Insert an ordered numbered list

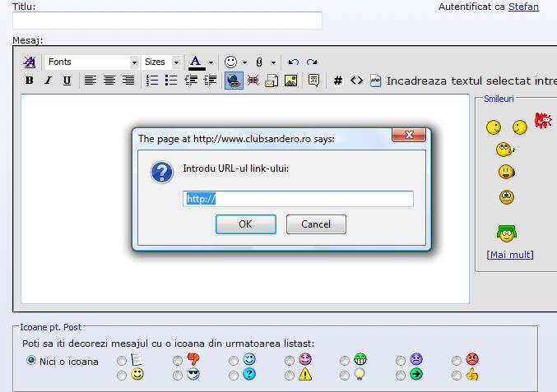(x=152, y=81)
